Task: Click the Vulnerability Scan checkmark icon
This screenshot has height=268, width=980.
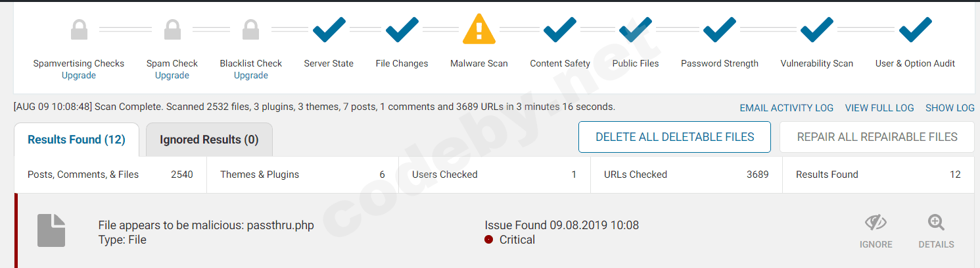Action: (x=816, y=30)
